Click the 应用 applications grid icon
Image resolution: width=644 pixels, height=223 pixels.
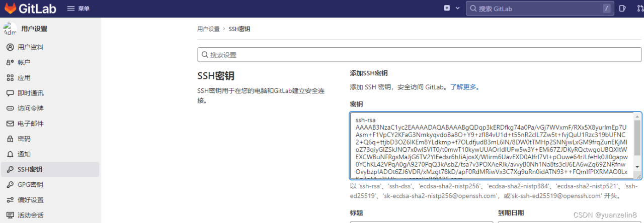[10, 78]
